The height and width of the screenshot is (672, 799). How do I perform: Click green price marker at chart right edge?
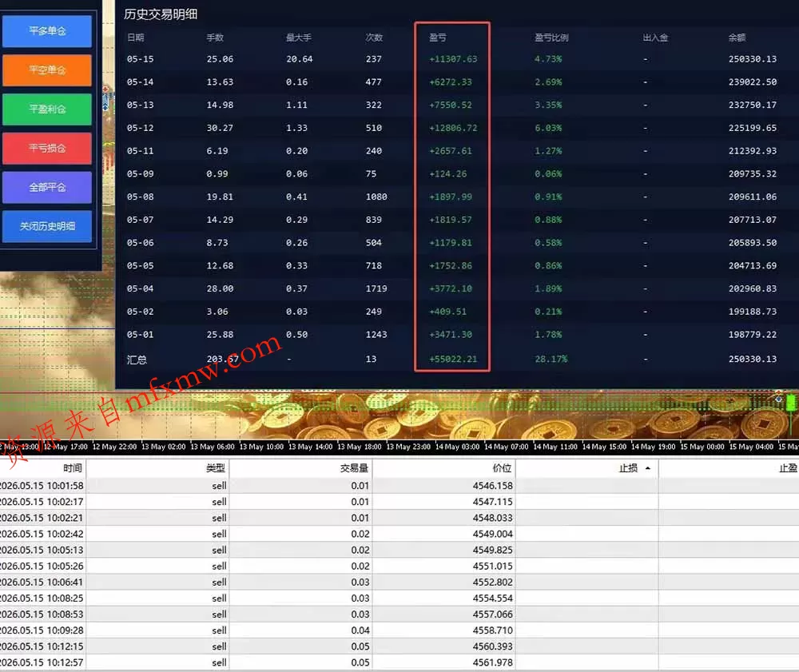(x=791, y=403)
